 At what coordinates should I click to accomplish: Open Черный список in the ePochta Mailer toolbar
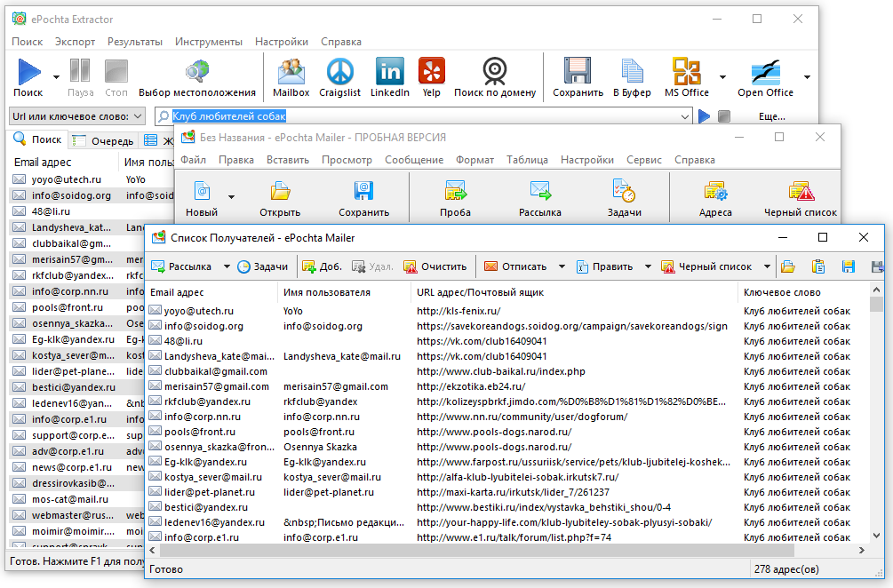801,197
